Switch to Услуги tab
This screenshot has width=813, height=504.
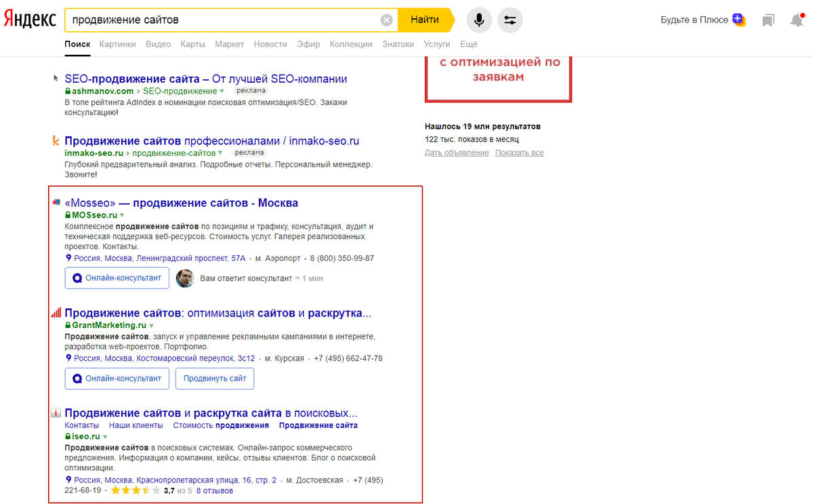[437, 44]
